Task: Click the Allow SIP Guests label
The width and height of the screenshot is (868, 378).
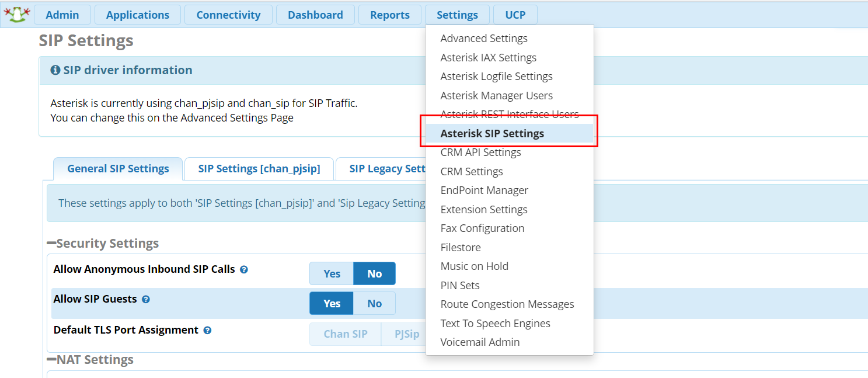Action: pyautogui.click(x=95, y=299)
